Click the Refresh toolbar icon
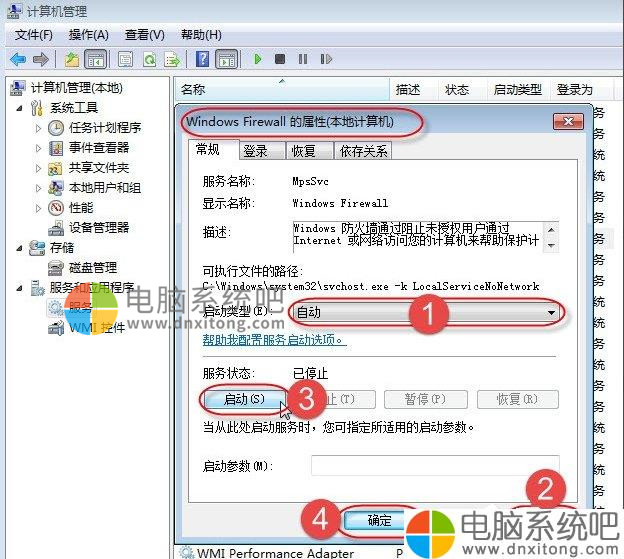The width and height of the screenshot is (624, 559). pyautogui.click(x=149, y=59)
